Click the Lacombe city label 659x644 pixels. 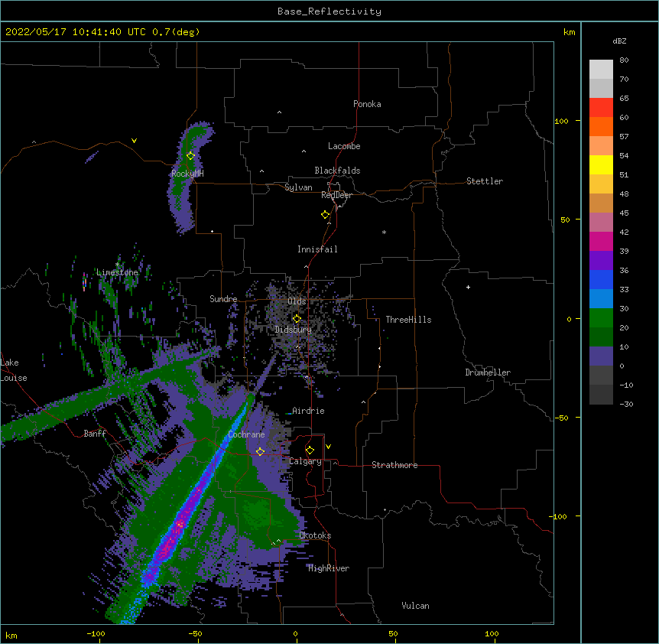(x=344, y=146)
